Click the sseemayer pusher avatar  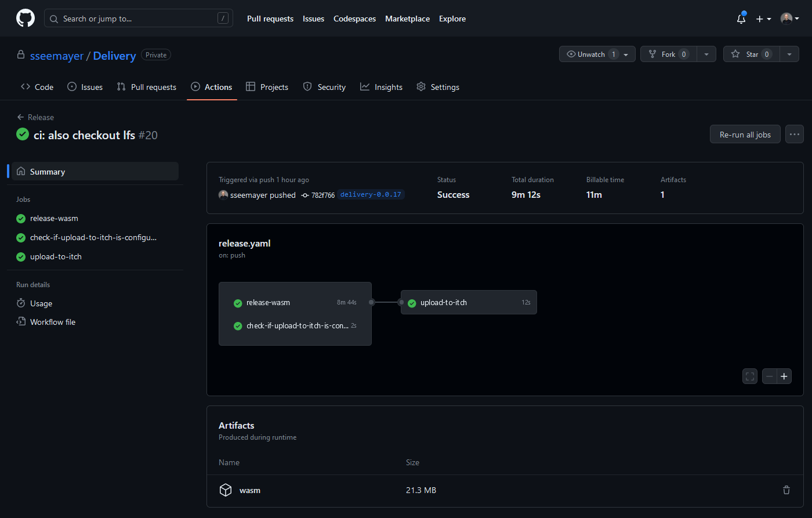coord(223,195)
